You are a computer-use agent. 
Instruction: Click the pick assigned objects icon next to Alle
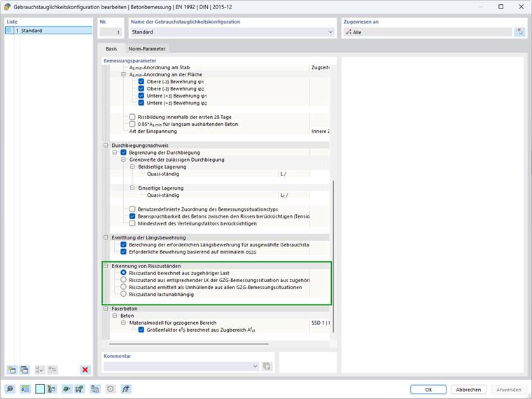pos(520,32)
